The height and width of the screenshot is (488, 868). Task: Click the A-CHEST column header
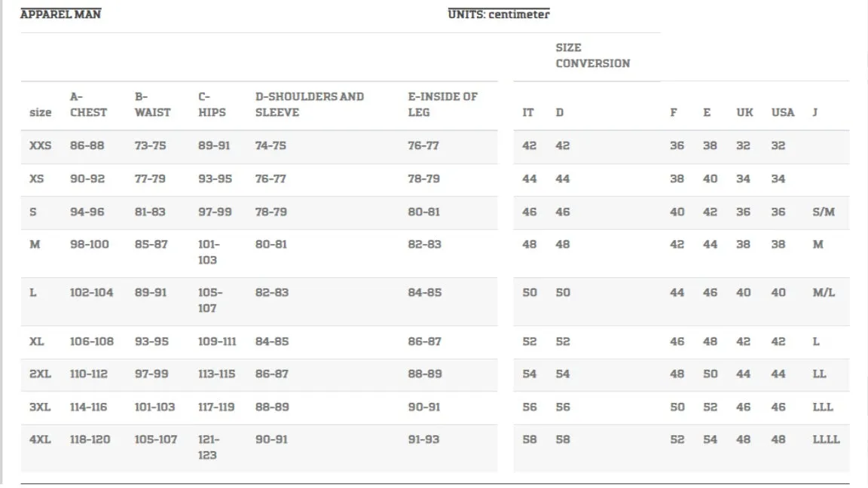pyautogui.click(x=89, y=105)
